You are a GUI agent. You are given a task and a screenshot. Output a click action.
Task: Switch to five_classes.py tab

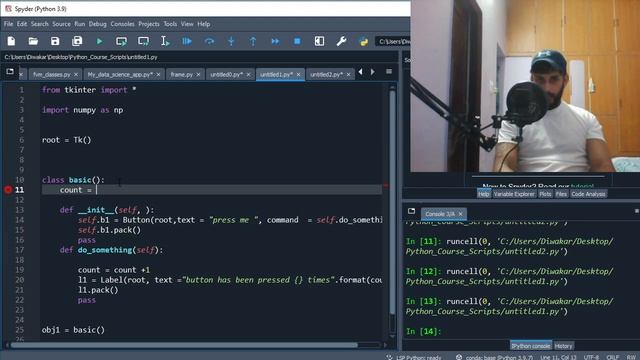coord(52,75)
